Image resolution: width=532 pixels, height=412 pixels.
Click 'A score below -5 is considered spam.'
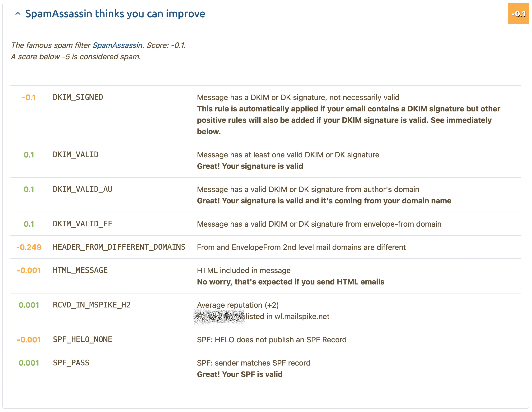tap(76, 57)
